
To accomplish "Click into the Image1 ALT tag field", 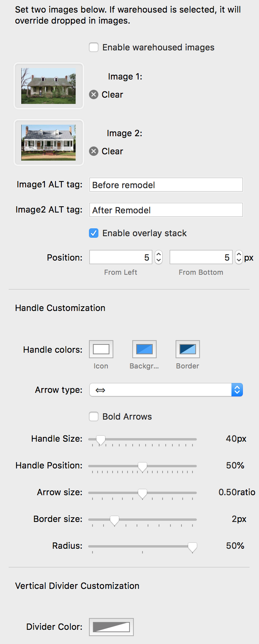I will click(166, 185).
